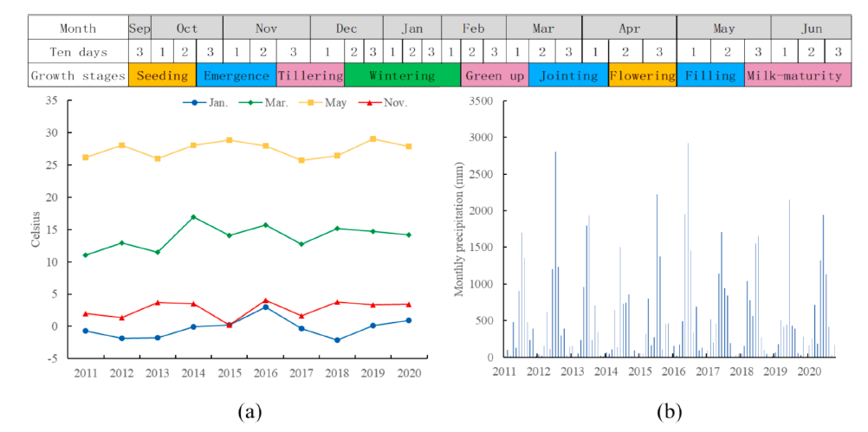Select the May 2019 yellow data point

coord(372,139)
